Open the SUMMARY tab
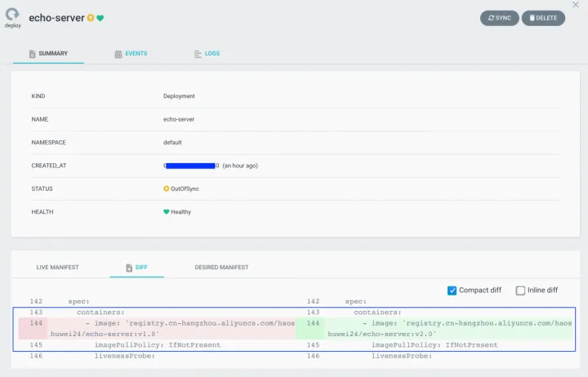The width and height of the screenshot is (588, 377). pos(48,54)
